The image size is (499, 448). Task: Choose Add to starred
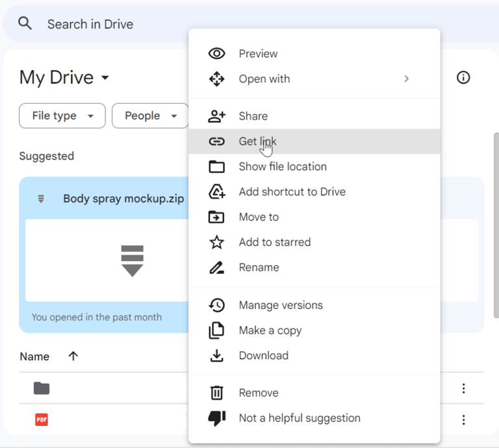coord(314,242)
